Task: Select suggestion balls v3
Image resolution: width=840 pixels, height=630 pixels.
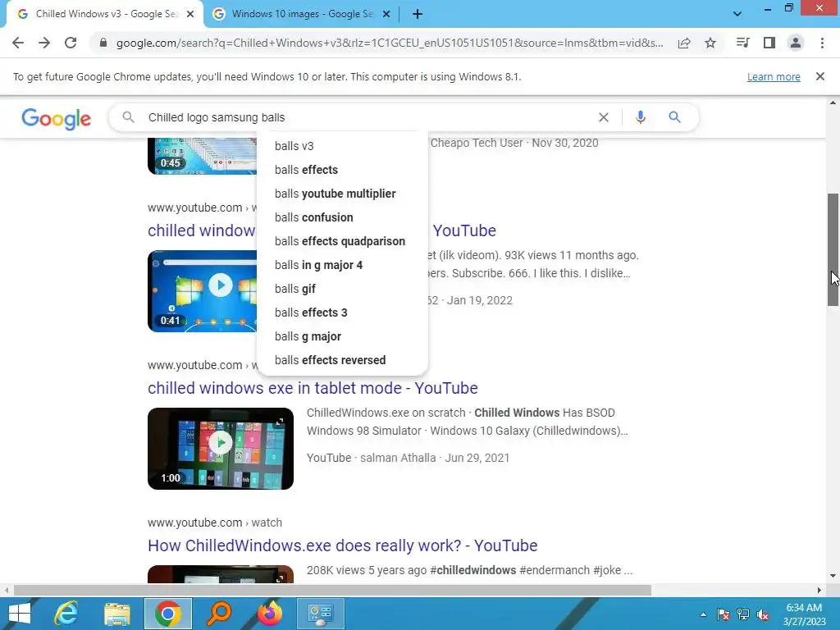Action: [342, 146]
